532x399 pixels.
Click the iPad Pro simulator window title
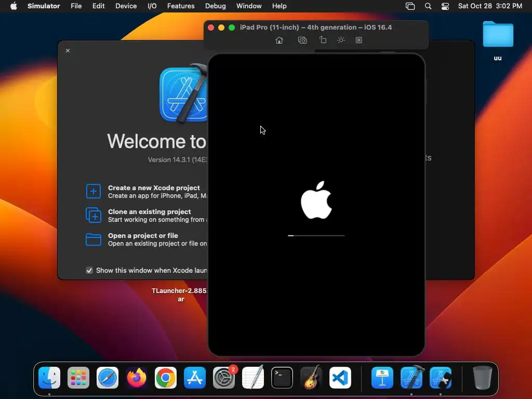click(x=315, y=27)
